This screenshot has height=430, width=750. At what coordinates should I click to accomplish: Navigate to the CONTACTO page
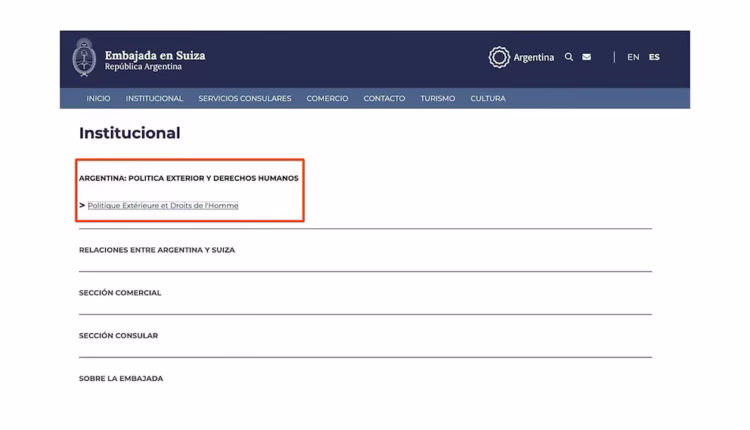click(x=384, y=98)
